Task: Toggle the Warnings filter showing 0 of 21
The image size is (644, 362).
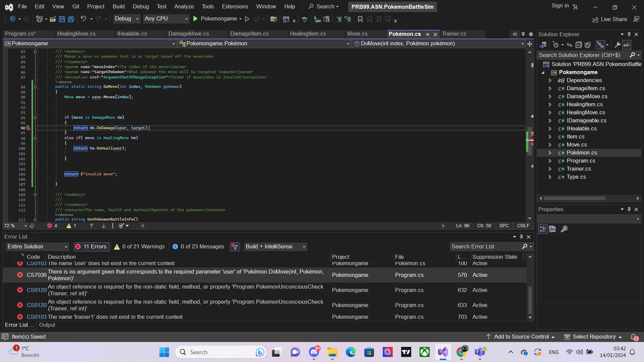Action: point(139,247)
